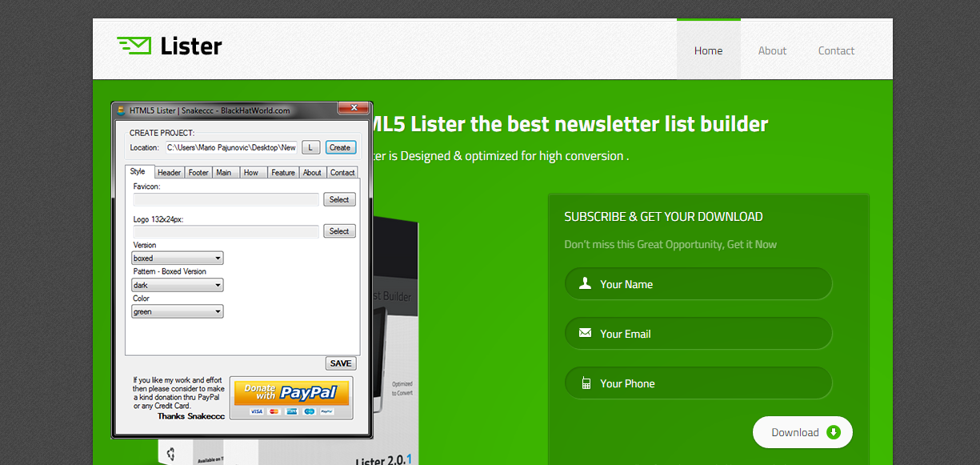Click the "SUBSCRIBE & GET YOUR DOWNLOAD" heading
The width and height of the screenshot is (980, 465).
coord(663,217)
